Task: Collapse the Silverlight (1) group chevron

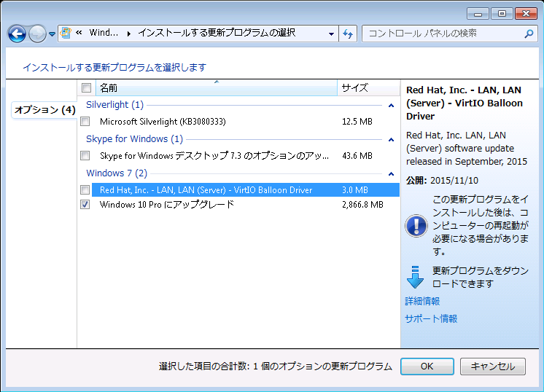Action: point(391,106)
